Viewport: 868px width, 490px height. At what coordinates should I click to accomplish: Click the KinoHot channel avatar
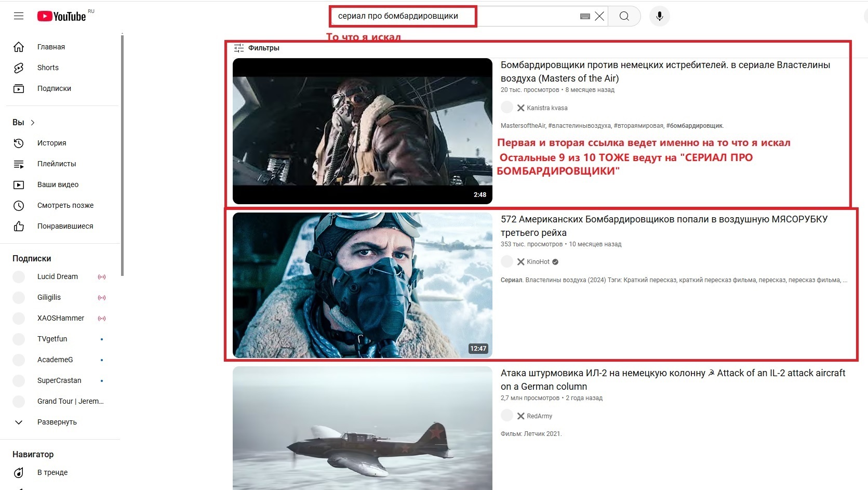pyautogui.click(x=507, y=262)
